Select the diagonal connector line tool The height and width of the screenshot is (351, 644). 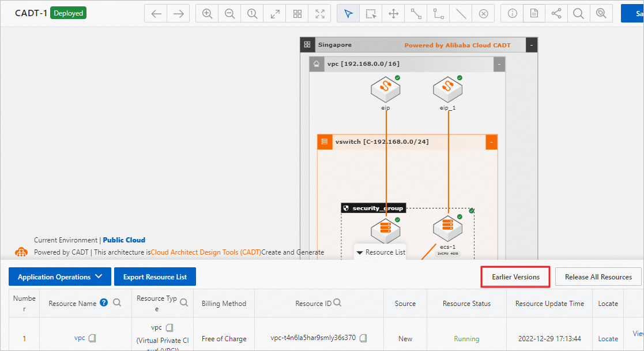coord(416,14)
